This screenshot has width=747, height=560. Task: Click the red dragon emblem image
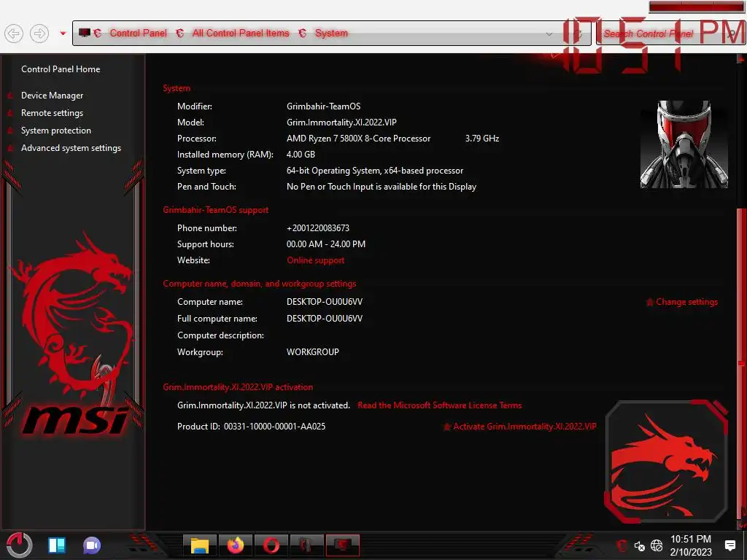pyautogui.click(x=667, y=462)
